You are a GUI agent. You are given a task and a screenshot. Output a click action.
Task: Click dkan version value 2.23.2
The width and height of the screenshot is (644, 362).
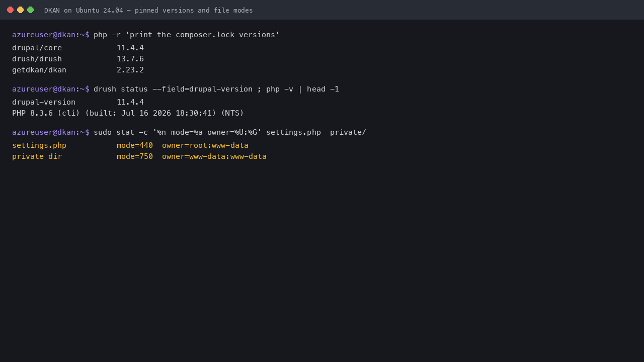click(x=130, y=70)
